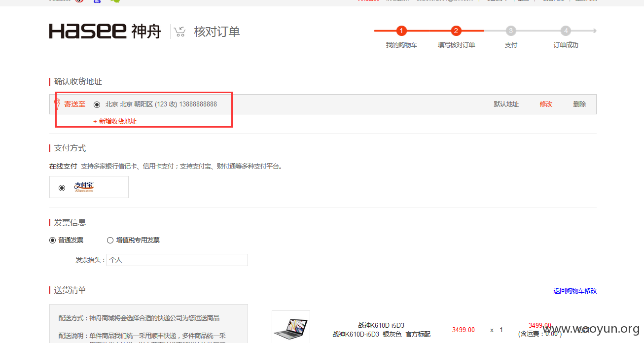Click the 确认收货地址 section heading
The image size is (644, 343).
[x=78, y=81]
